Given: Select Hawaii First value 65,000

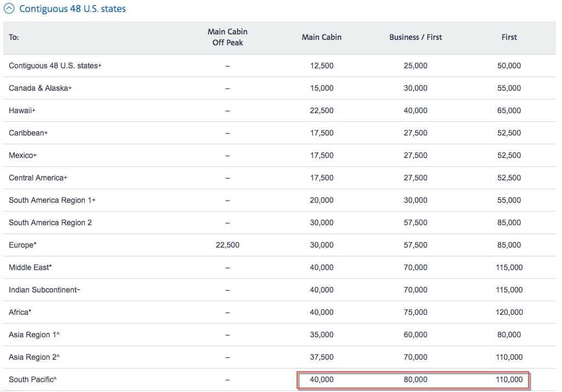Looking at the screenshot, I should (509, 110).
